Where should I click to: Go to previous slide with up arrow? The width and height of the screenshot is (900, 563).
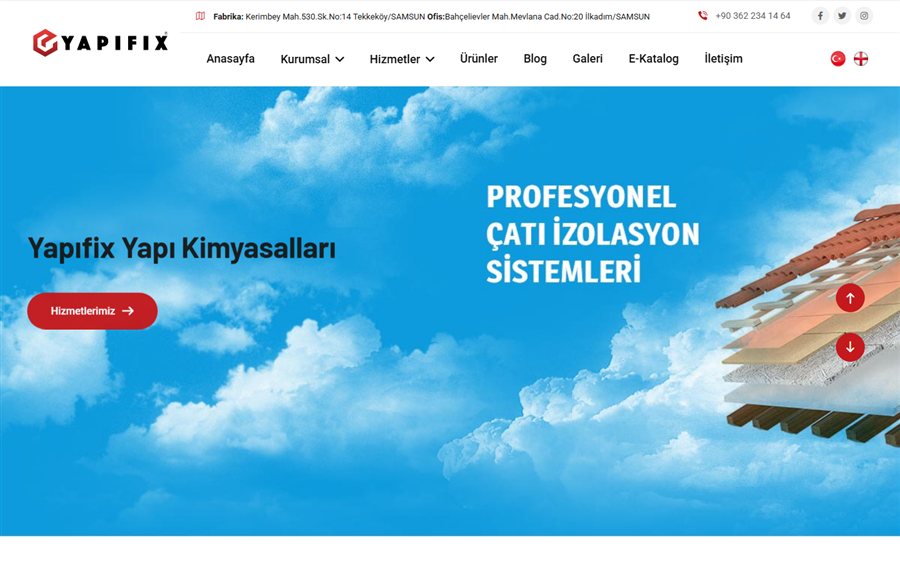(x=850, y=298)
